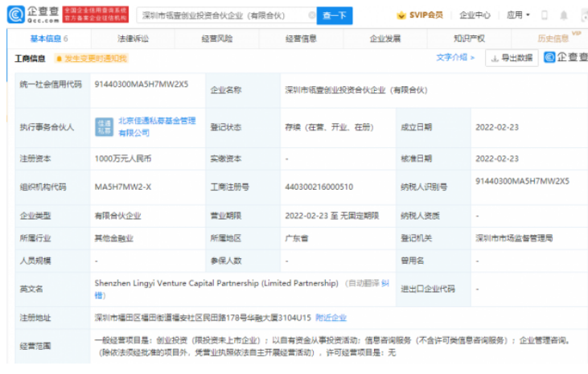The image size is (588, 374).
Task: Select organization code MA5H7MW2-X
Action: click(x=122, y=187)
